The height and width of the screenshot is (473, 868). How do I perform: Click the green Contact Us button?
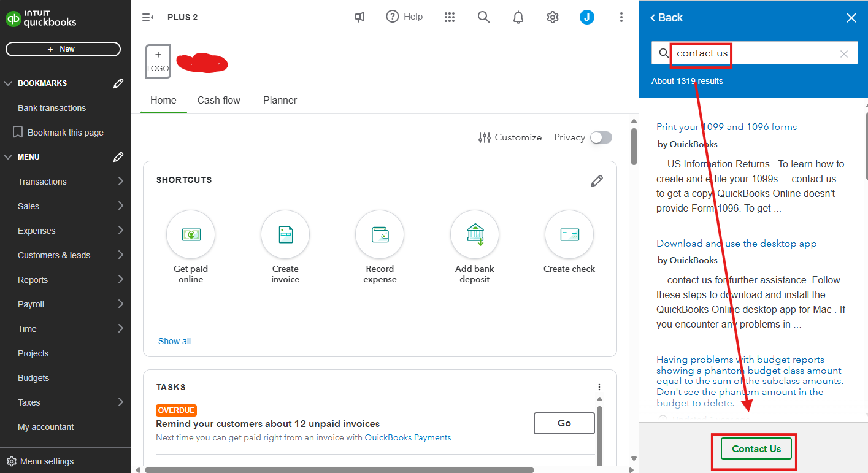click(756, 449)
